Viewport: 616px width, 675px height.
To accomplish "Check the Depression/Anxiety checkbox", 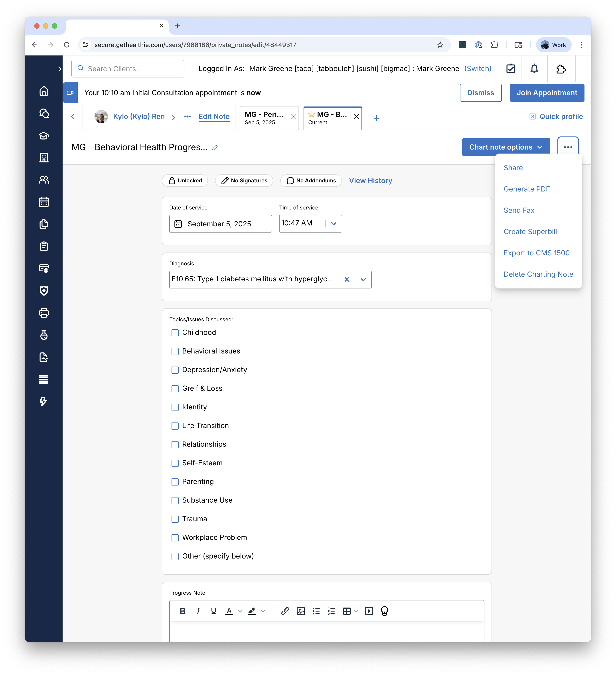I will (175, 370).
